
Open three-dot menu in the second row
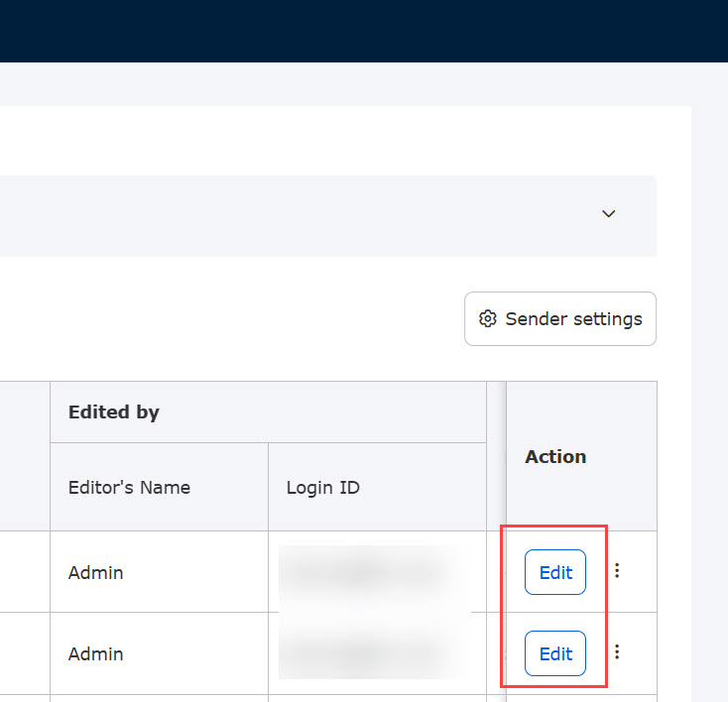pos(617,652)
